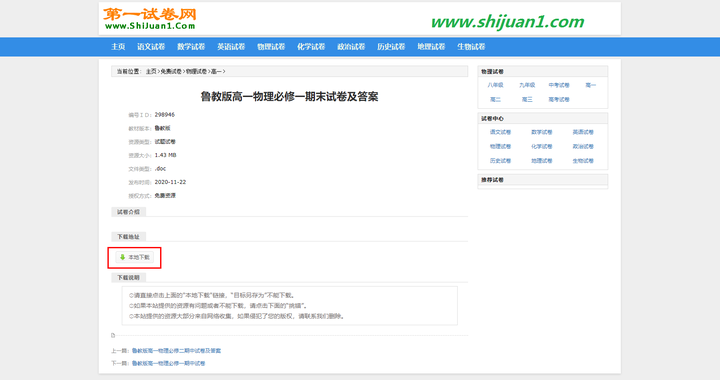Image resolution: width=720 pixels, height=380 pixels.
Task: Click the page title 鲁教版高一物理必修一期末试卷及答案
Action: (x=289, y=97)
